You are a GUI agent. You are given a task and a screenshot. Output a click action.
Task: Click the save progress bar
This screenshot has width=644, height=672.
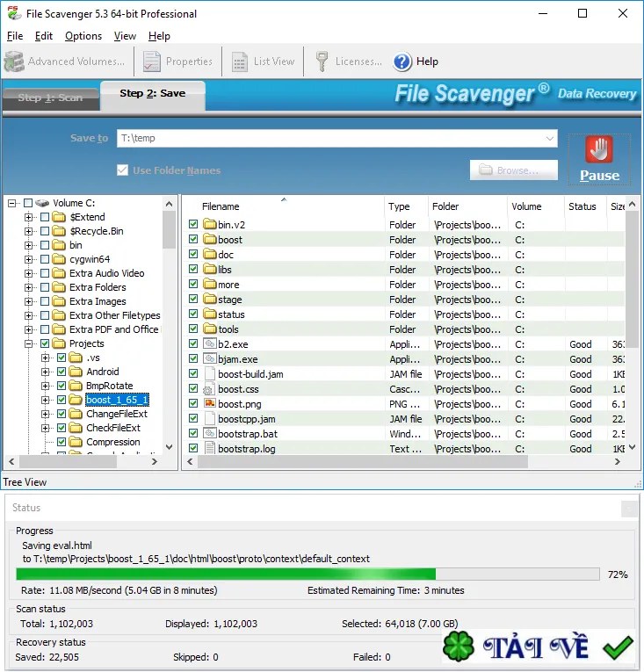pos(308,574)
